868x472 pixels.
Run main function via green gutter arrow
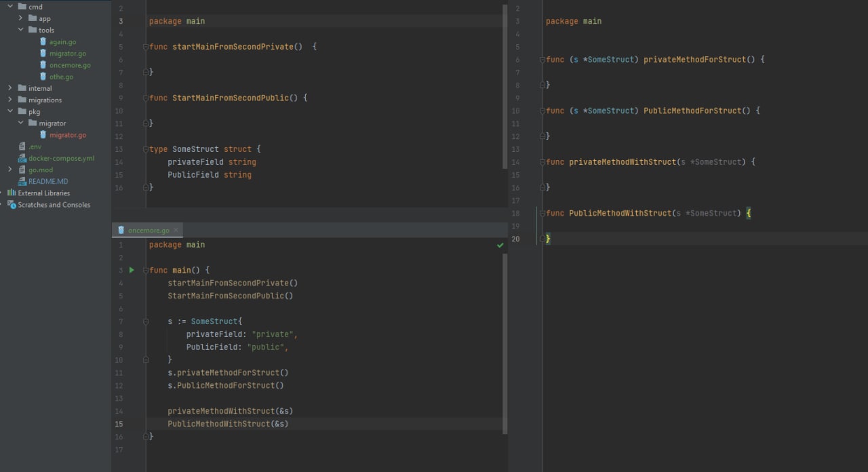[x=132, y=270]
